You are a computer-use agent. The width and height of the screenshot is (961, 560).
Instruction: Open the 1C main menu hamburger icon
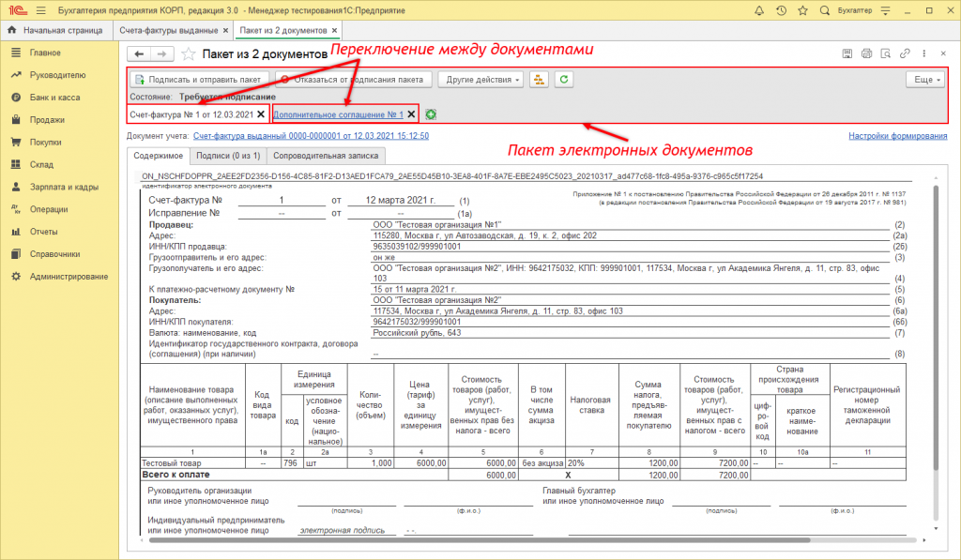tap(41, 10)
